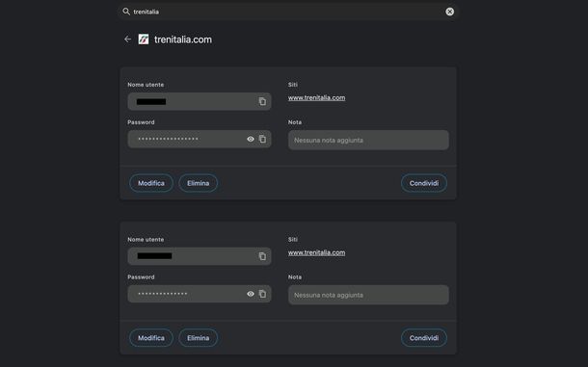Copy password in the second credential card
This screenshot has height=367, width=588.
(262, 294)
